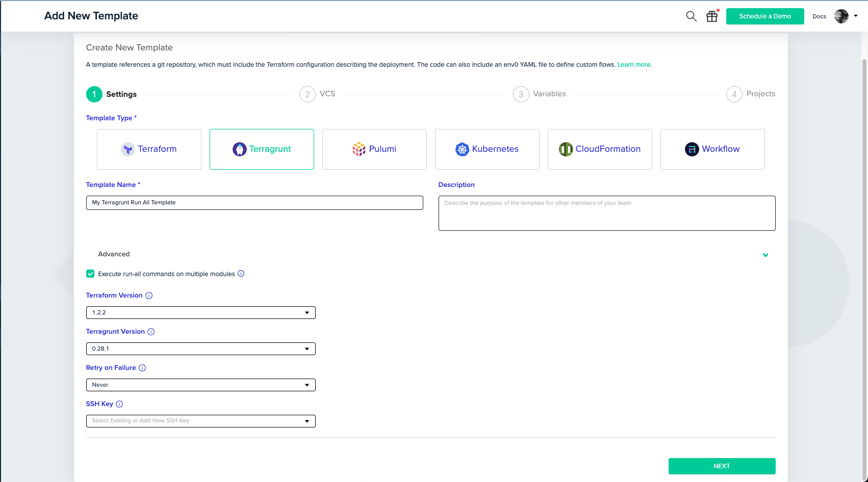Open the search magnifier icon
The width and height of the screenshot is (868, 482).
point(691,16)
